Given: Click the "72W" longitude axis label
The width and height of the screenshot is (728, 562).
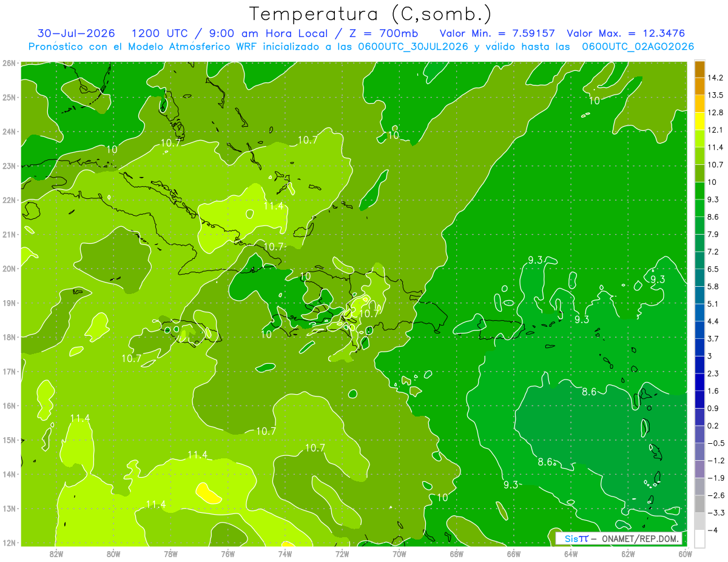Looking at the screenshot, I should click(342, 554).
